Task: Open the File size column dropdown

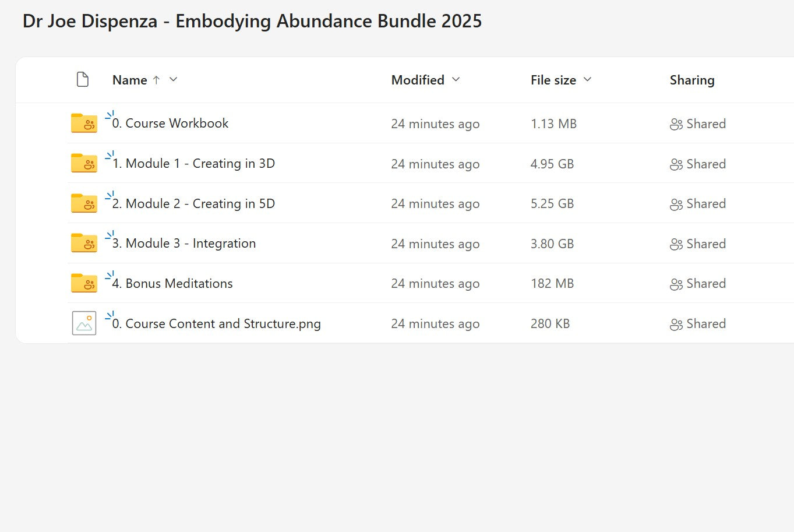Action: (587, 80)
